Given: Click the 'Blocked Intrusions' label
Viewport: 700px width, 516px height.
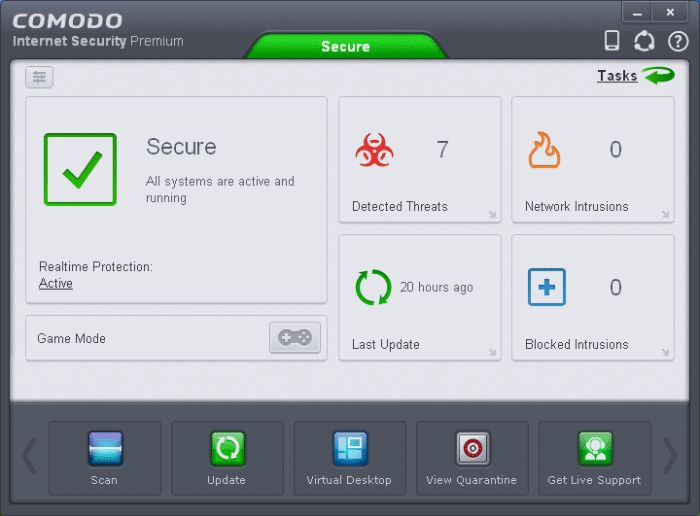Looking at the screenshot, I should click(x=576, y=344).
